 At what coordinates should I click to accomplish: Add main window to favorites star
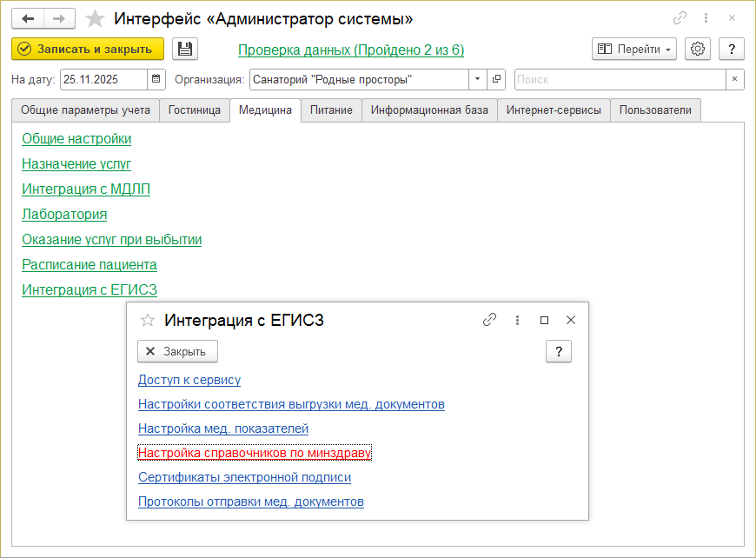(x=96, y=18)
